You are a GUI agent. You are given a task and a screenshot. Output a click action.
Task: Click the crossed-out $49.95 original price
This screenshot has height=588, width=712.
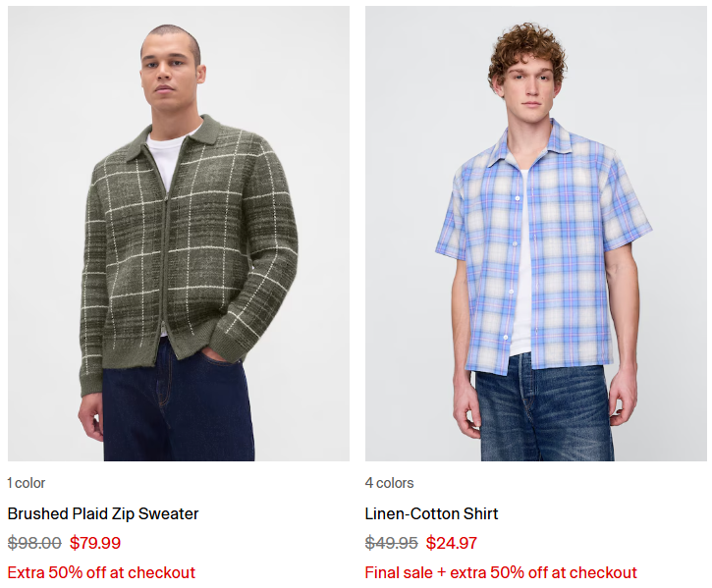click(392, 543)
